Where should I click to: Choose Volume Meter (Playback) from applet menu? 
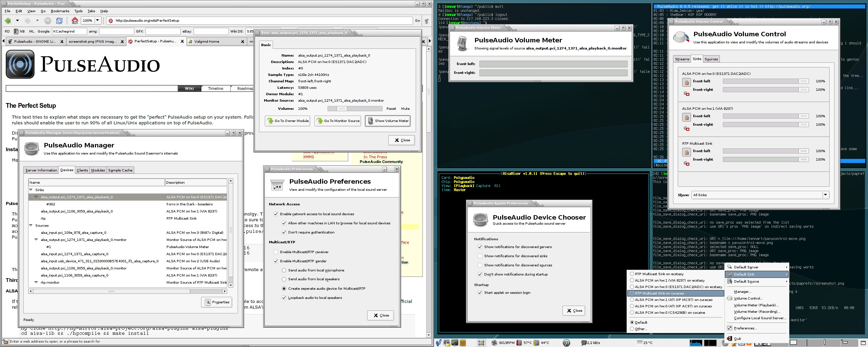(x=756, y=305)
